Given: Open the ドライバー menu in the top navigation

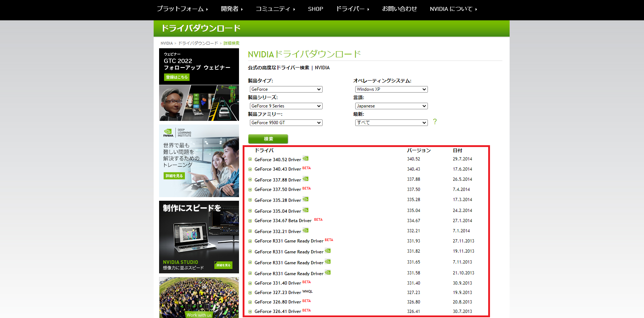Looking at the screenshot, I should click(352, 9).
